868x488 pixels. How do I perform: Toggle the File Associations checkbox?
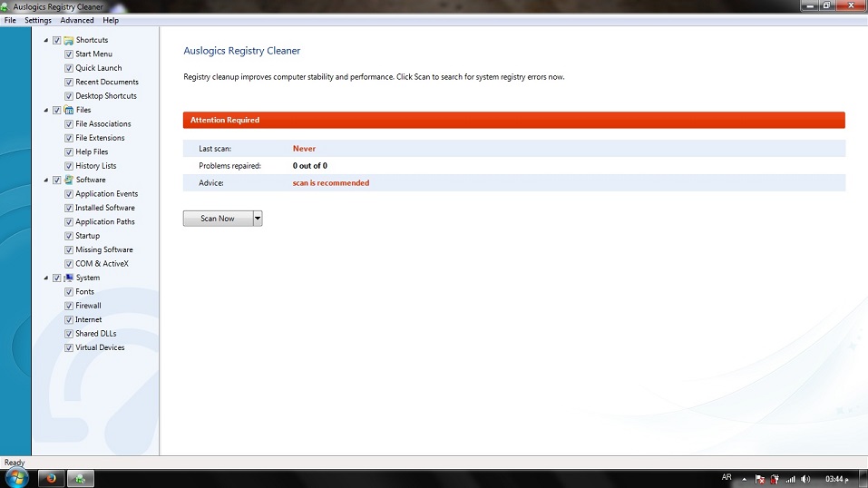point(69,124)
